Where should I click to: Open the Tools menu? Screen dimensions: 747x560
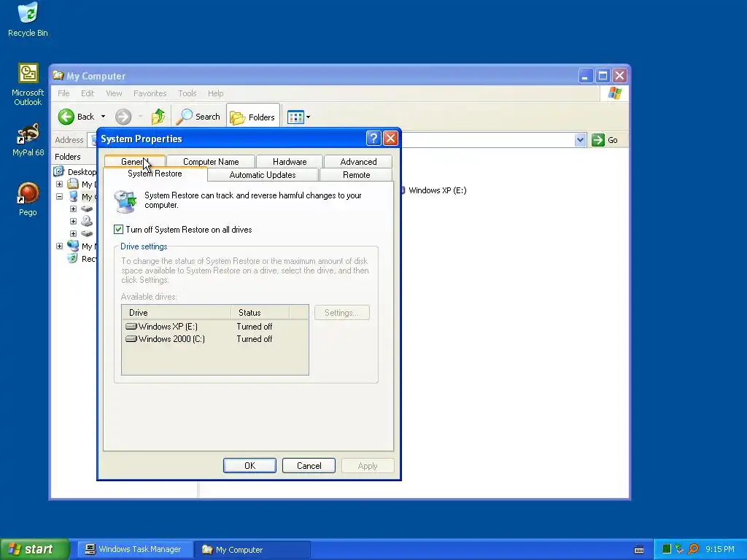187,93
